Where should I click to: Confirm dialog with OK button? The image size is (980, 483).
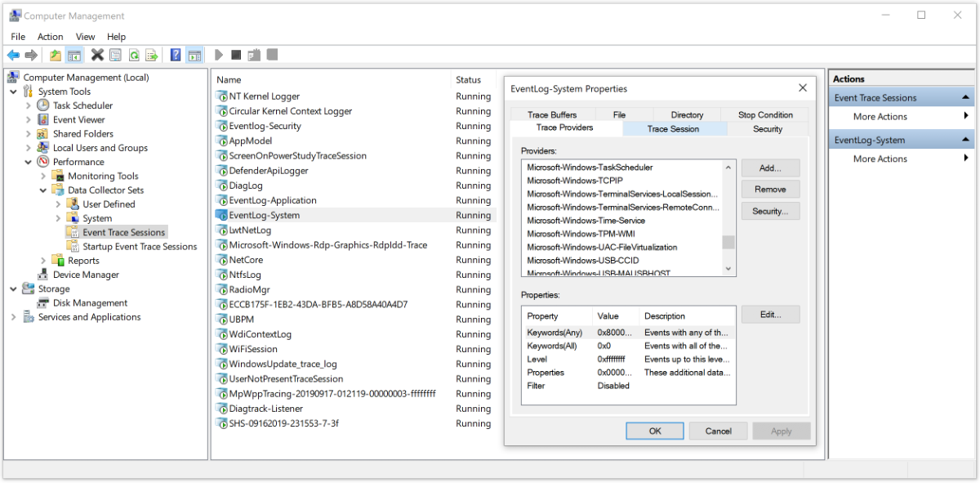655,431
